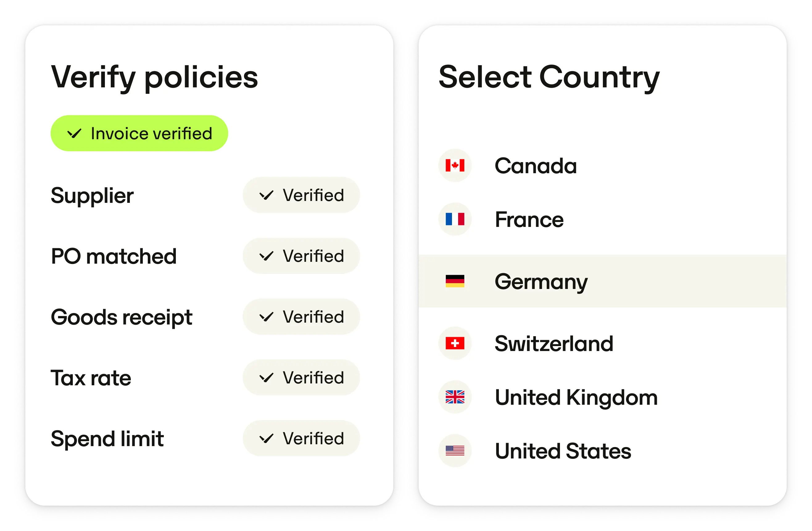Toggle the PO matched Verified status
This screenshot has height=531, width=812.
(301, 256)
